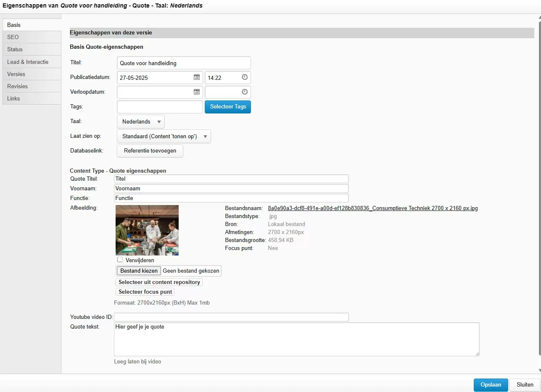Show the Versies tab
The width and height of the screenshot is (541, 392).
pyautogui.click(x=32, y=74)
